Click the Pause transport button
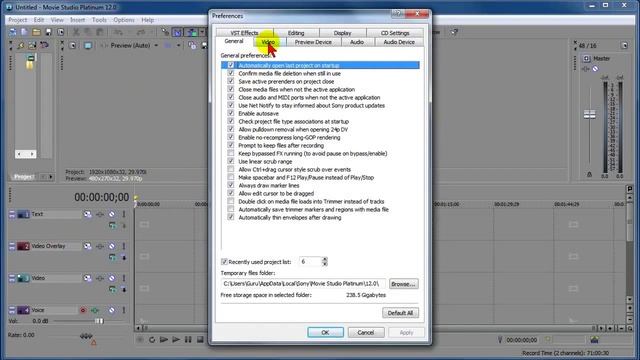Viewport: 640px width, 360px height. pos(188,340)
